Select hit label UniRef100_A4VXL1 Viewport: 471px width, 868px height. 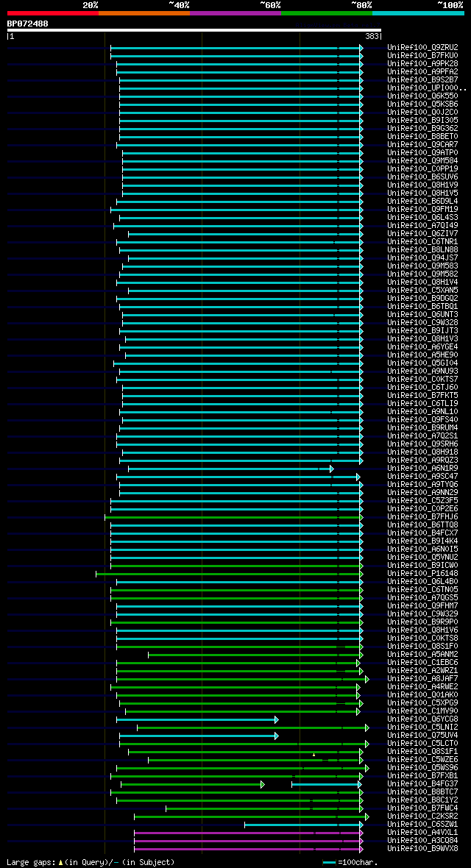[x=422, y=832]
